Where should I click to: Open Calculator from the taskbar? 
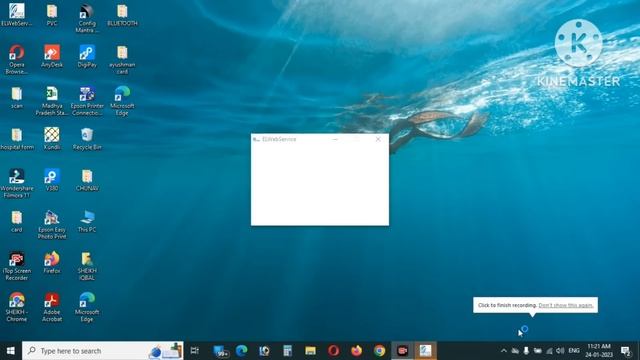(287, 351)
